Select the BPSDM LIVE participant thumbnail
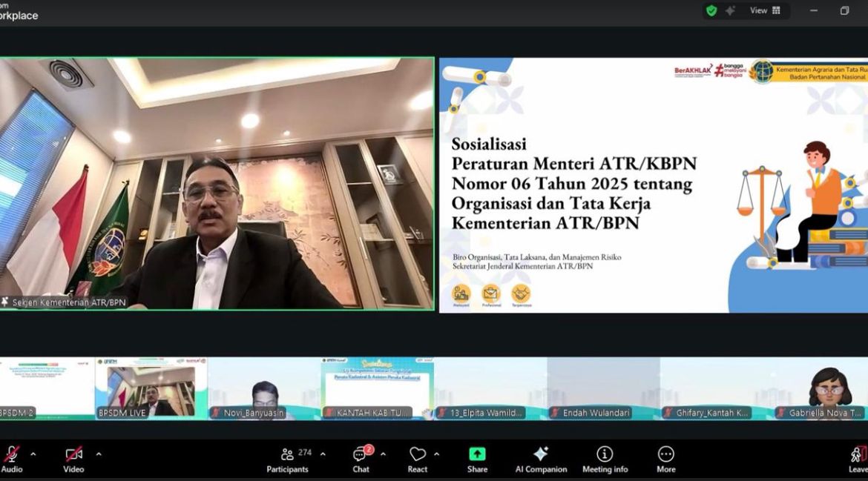Image resolution: width=868 pixels, height=481 pixels. (x=151, y=388)
